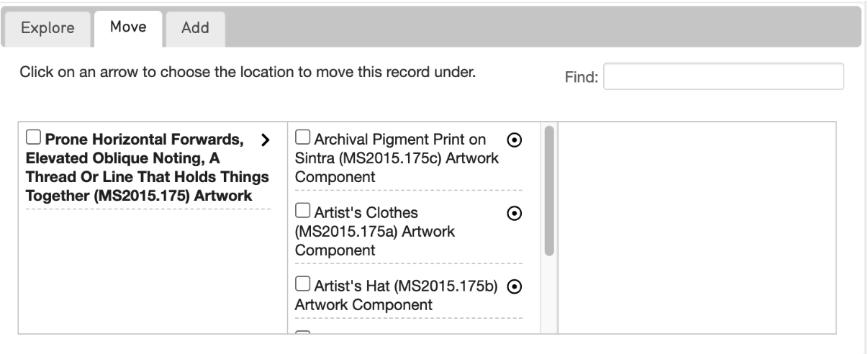Toggle the Artist's Hat checkbox
This screenshot has height=354, width=868.
click(303, 284)
